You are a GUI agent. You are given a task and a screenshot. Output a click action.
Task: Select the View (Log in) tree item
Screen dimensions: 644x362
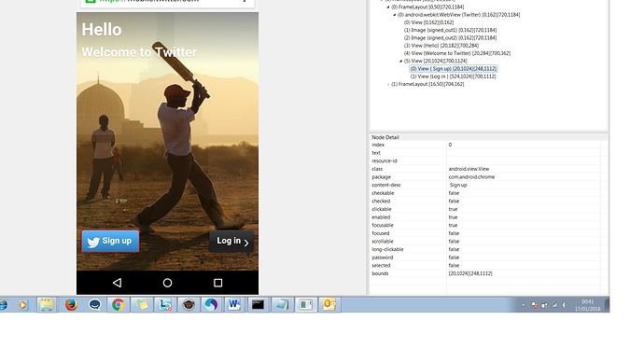click(453, 77)
